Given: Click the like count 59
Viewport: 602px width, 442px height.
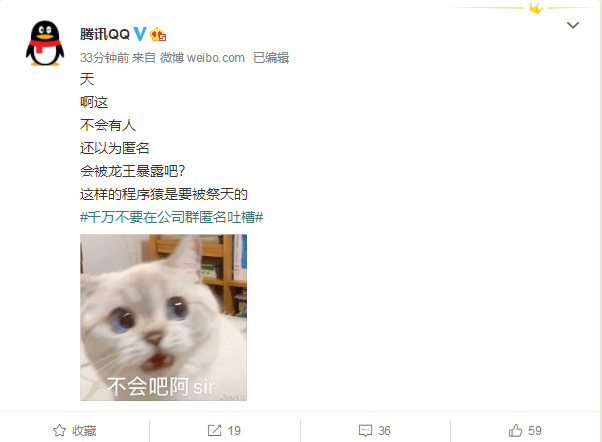Looking at the screenshot, I should click(535, 431).
